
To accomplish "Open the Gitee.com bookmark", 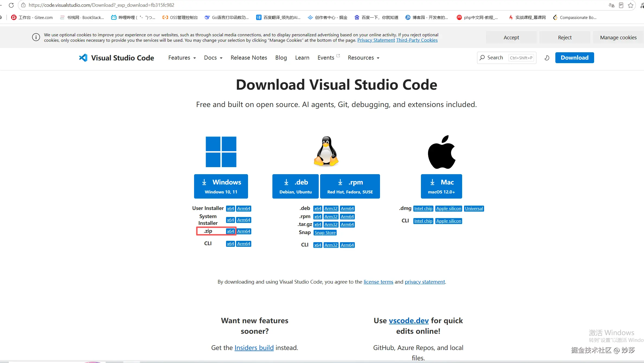I will point(32,17).
